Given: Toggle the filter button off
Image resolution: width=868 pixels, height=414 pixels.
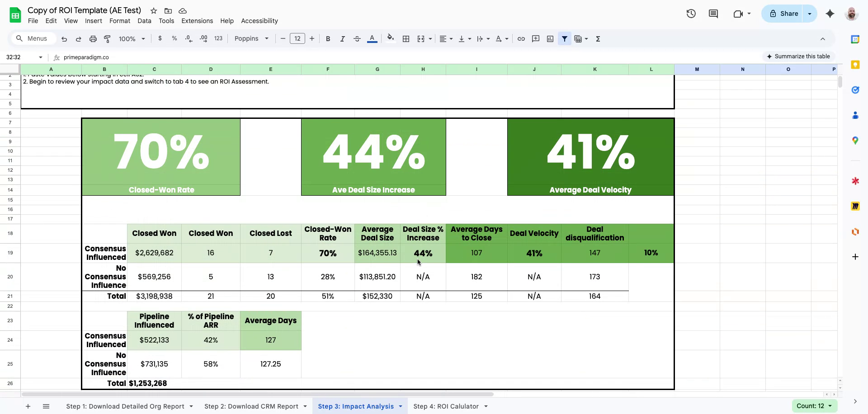Looking at the screenshot, I should 564,39.
